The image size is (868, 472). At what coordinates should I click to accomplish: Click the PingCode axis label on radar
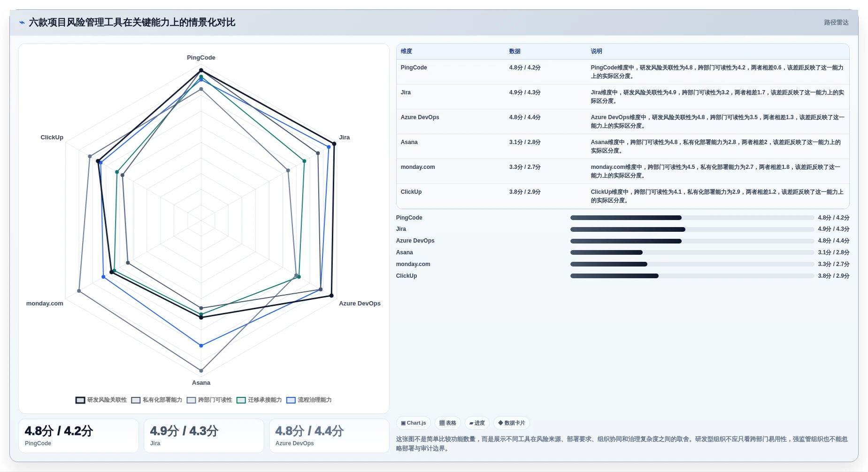201,58
